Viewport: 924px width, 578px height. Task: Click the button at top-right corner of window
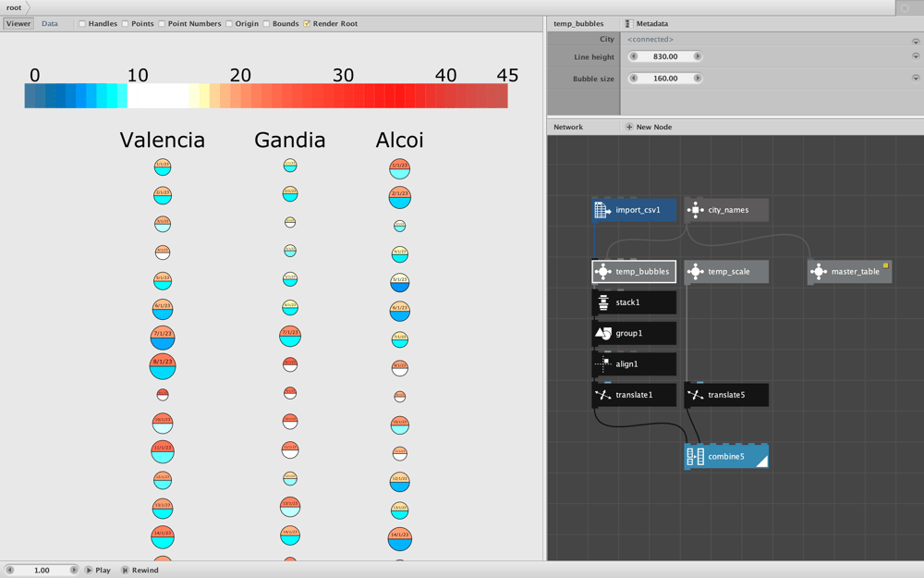(x=905, y=7)
